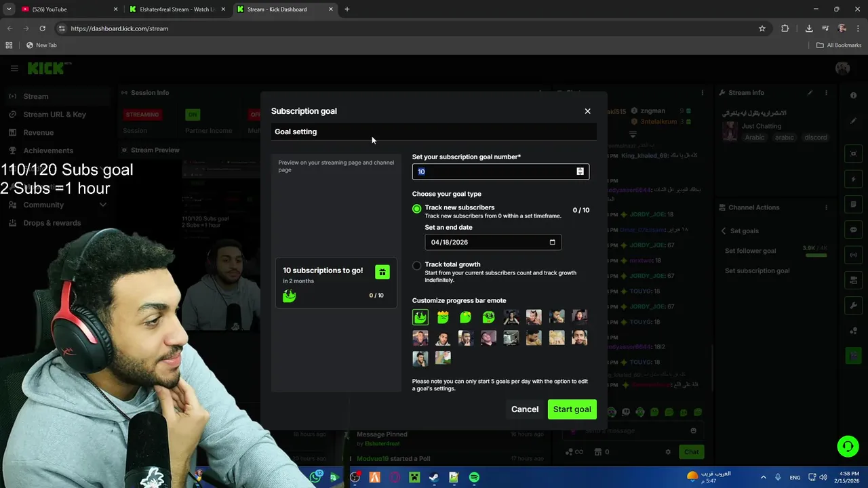The height and width of the screenshot is (488, 868).
Task: Open WhatsApp from the taskbar
Action: pos(315,477)
